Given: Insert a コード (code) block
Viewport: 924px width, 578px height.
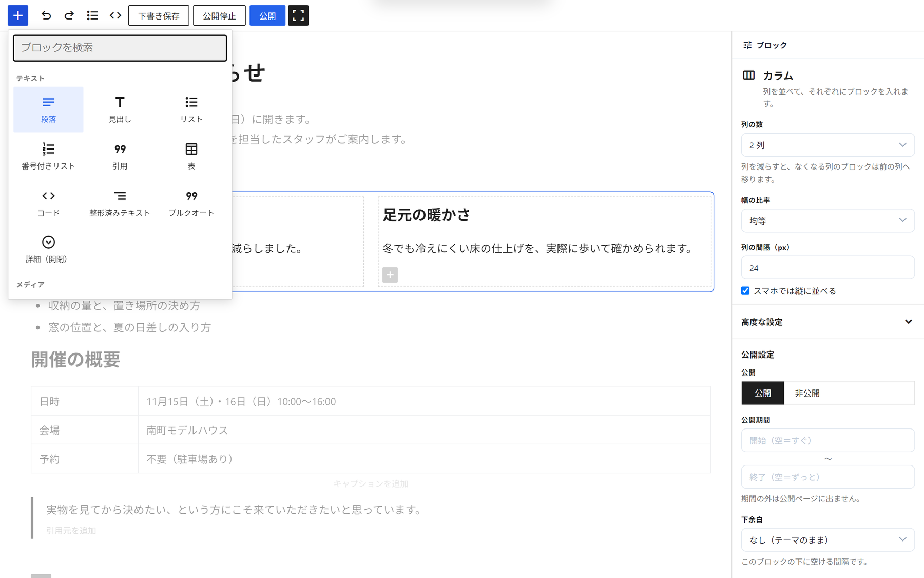Looking at the screenshot, I should (48, 203).
